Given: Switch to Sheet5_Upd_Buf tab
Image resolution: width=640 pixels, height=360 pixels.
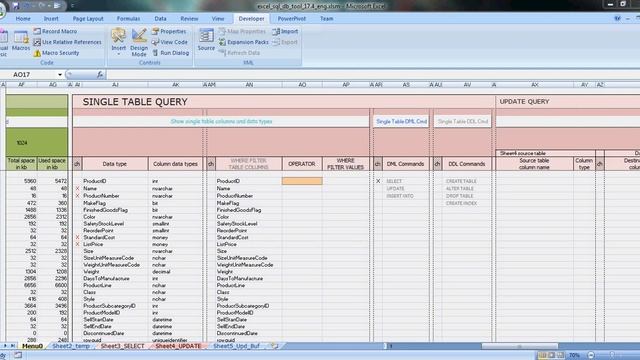Looking at the screenshot, I should 236,346.
